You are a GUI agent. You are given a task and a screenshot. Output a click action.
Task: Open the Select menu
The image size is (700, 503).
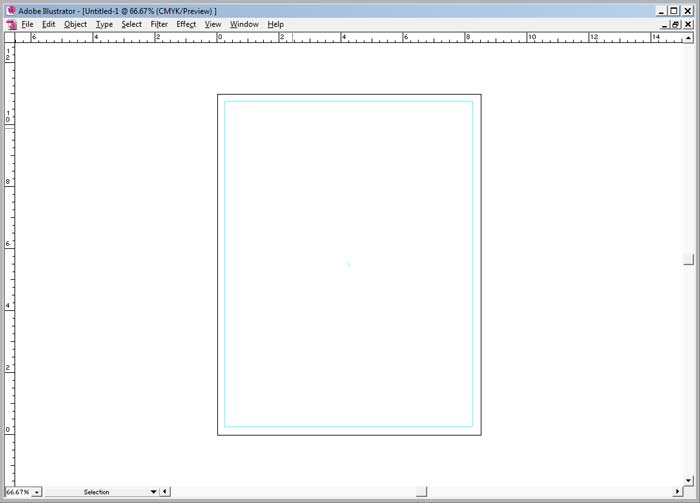(x=132, y=25)
